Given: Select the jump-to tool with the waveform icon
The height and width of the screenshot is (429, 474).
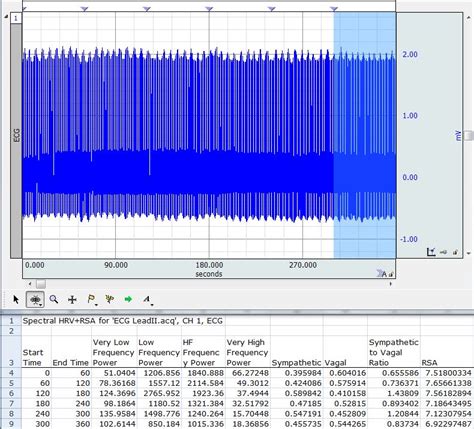Looking at the screenshot, I should coord(109,299).
